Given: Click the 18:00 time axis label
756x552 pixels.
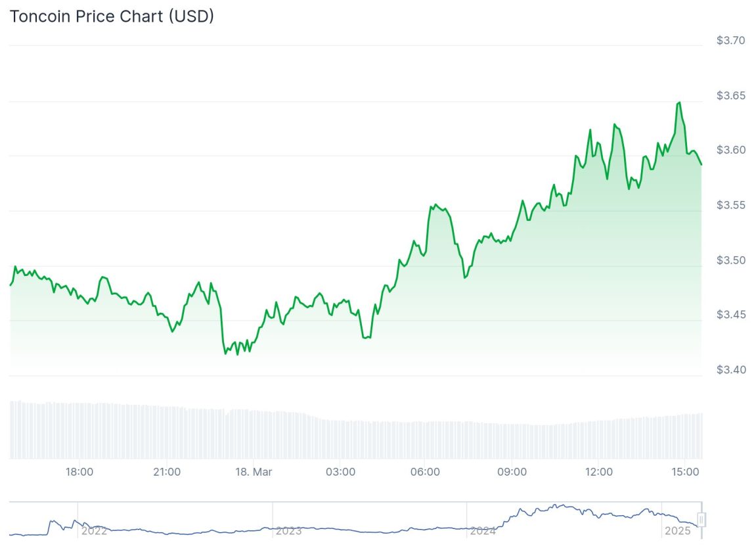Looking at the screenshot, I should click(x=79, y=472).
